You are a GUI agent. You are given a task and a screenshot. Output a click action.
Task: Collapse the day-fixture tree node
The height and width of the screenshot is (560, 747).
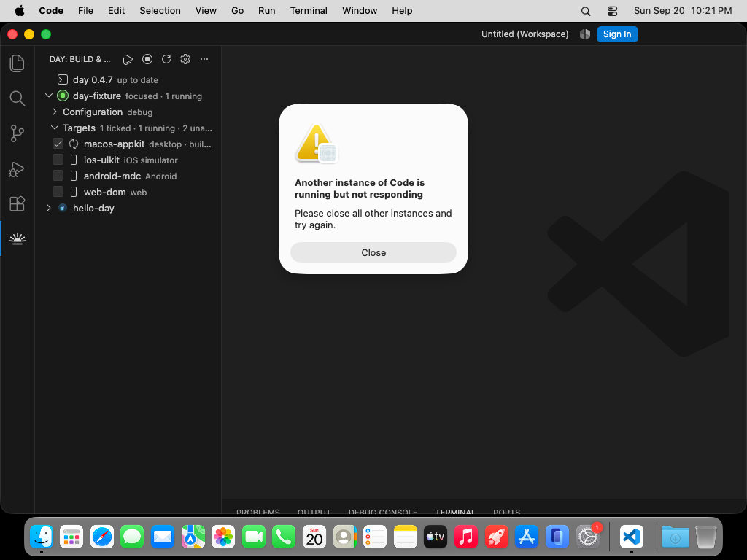[x=49, y=96]
